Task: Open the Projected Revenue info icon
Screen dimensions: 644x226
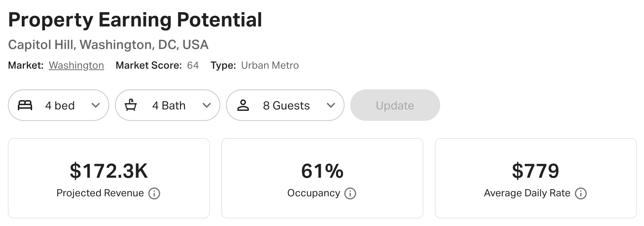Action: click(154, 193)
